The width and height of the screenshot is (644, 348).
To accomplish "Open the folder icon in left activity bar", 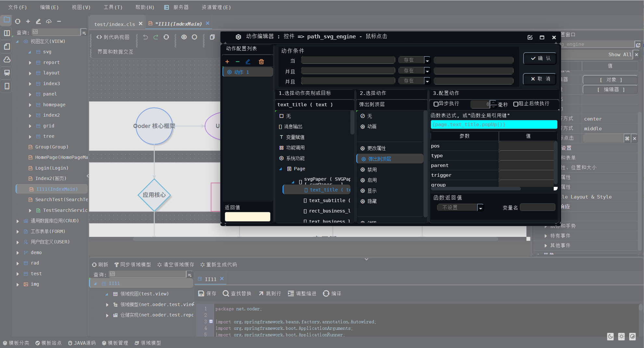I will point(7,20).
